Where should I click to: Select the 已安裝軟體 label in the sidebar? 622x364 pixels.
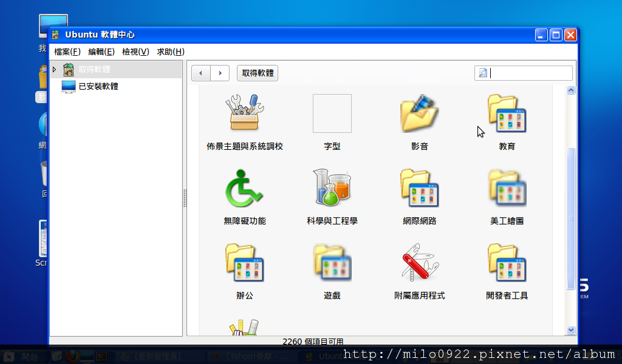(98, 86)
